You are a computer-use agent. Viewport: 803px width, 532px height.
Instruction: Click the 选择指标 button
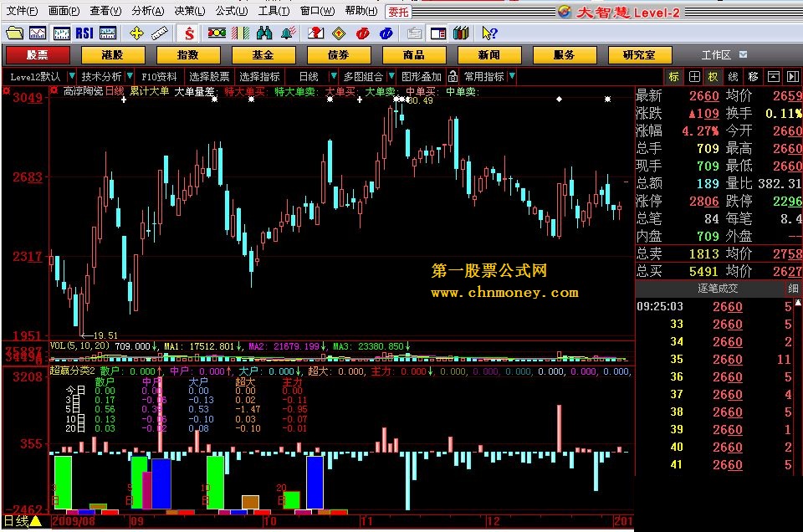coord(259,77)
